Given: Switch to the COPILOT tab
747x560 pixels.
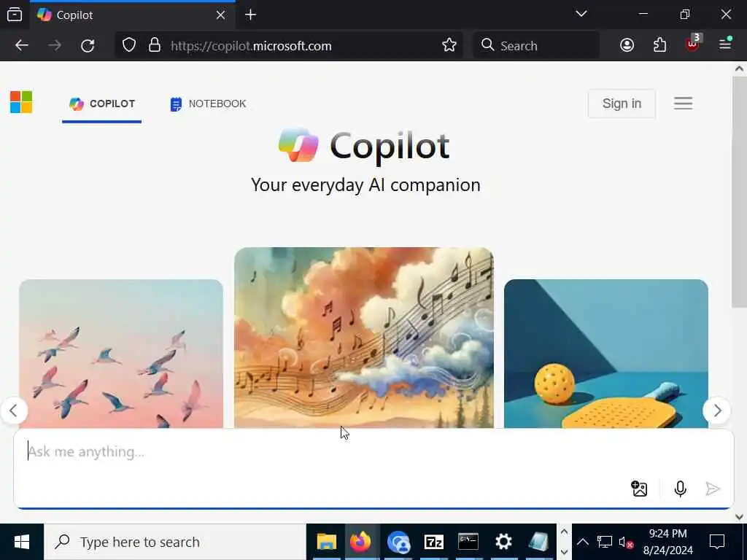Looking at the screenshot, I should point(102,104).
